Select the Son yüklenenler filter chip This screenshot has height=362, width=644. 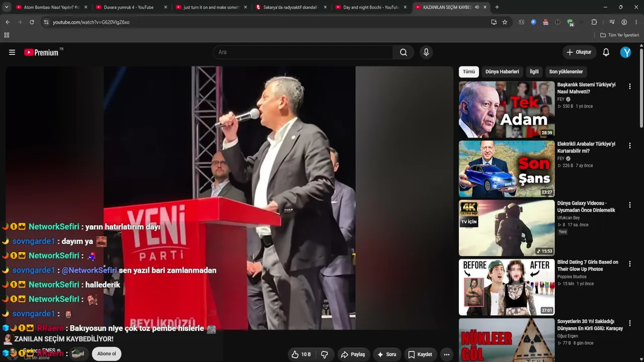(566, 72)
